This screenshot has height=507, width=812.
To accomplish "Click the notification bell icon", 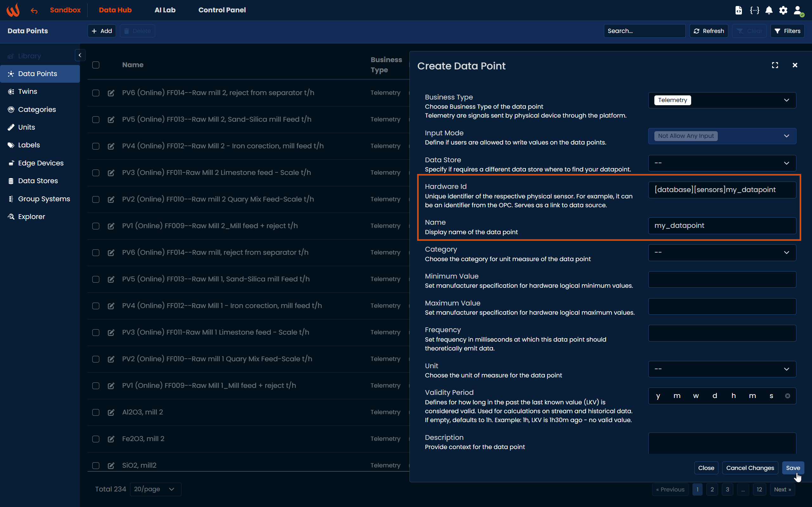I will click(769, 10).
